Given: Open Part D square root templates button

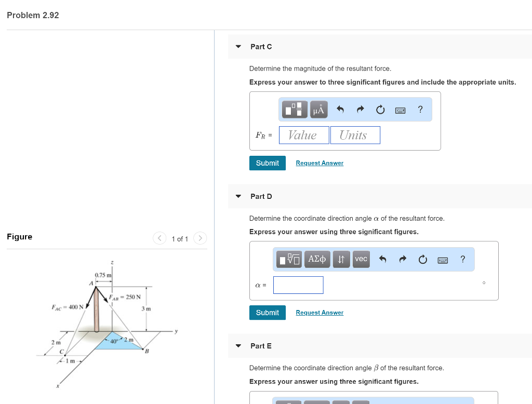Looking at the screenshot, I should click(x=289, y=259).
